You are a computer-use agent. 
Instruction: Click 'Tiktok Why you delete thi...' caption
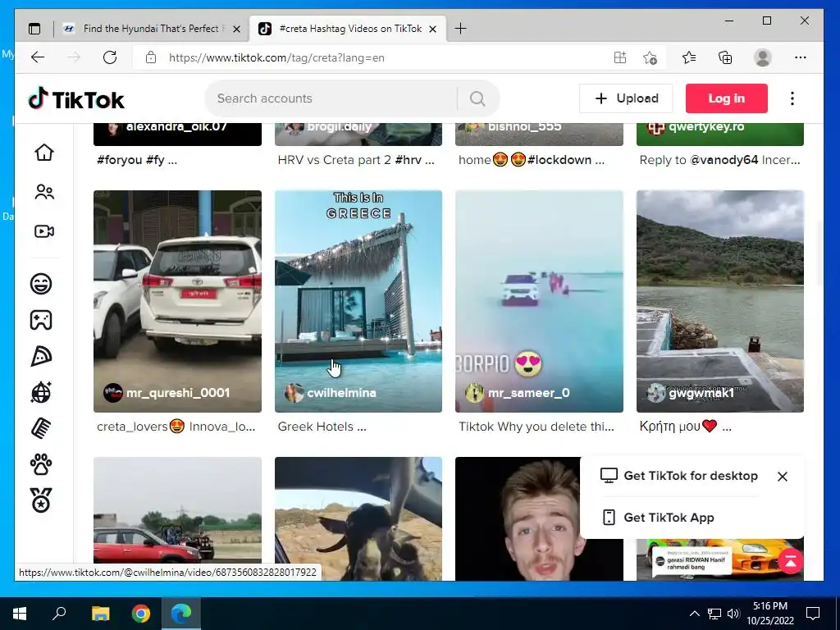[x=536, y=427]
